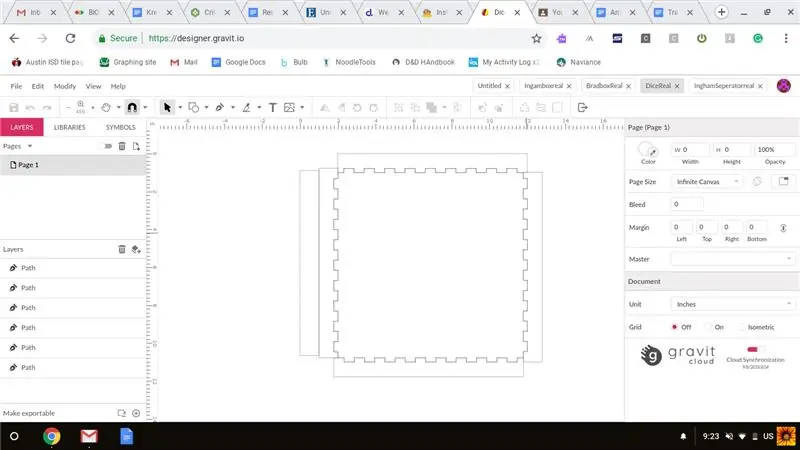800x450 pixels.
Task: Select the Grid On radio button
Action: [708, 327]
